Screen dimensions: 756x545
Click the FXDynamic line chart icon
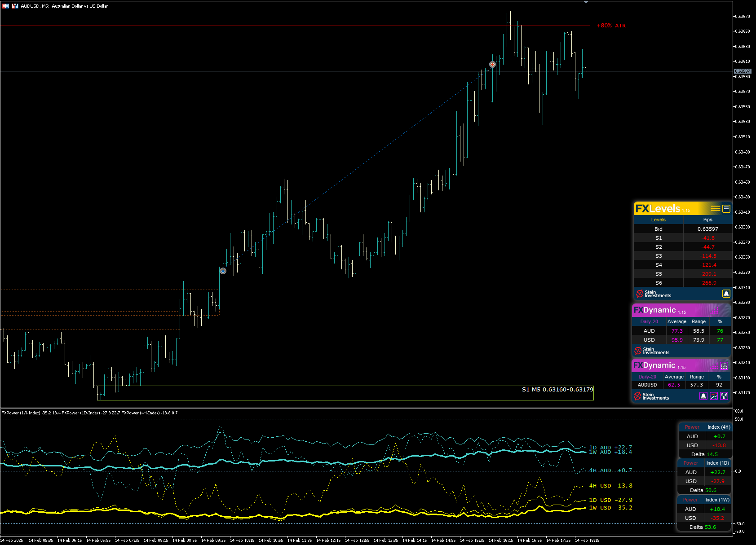(x=714, y=396)
